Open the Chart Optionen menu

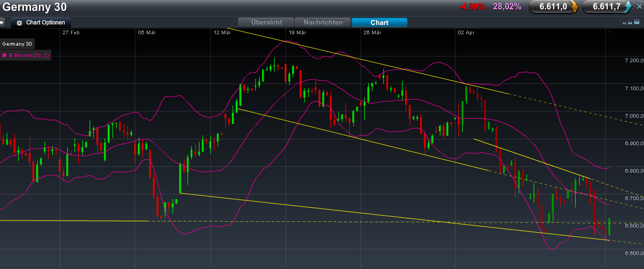(x=41, y=23)
